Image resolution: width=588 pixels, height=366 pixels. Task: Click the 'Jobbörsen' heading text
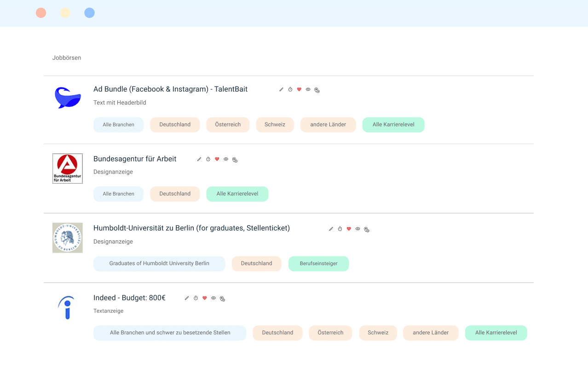coord(67,58)
